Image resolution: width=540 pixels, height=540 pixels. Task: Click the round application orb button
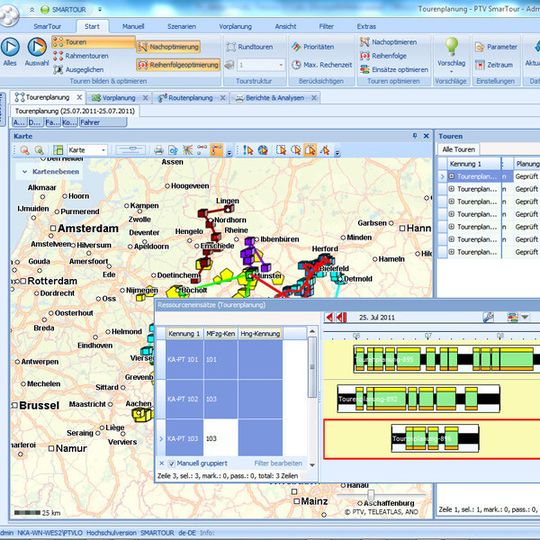pos(9,15)
